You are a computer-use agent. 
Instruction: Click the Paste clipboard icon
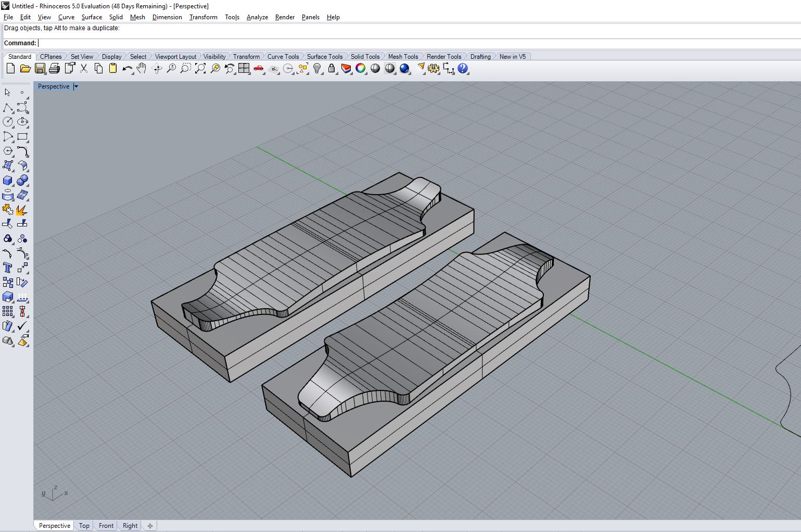pos(113,68)
